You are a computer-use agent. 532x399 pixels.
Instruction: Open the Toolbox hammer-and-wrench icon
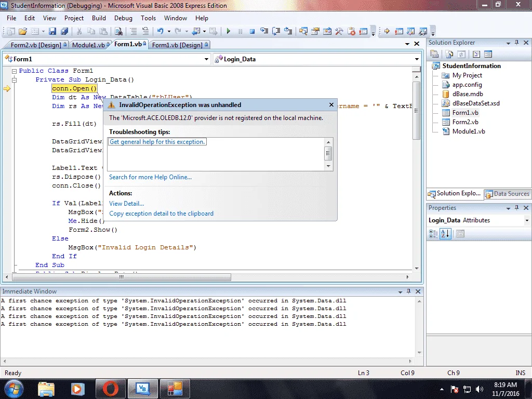(x=339, y=32)
